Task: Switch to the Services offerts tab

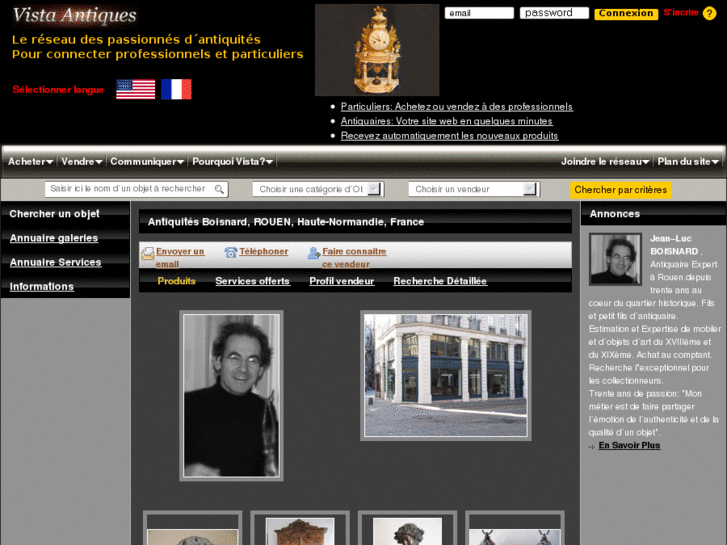Action: pos(253,281)
